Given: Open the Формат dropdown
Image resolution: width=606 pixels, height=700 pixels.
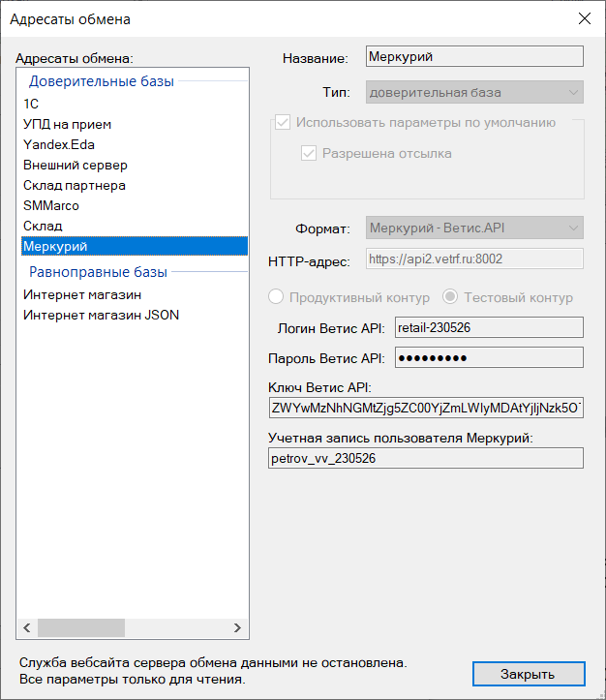Looking at the screenshot, I should 474,228.
